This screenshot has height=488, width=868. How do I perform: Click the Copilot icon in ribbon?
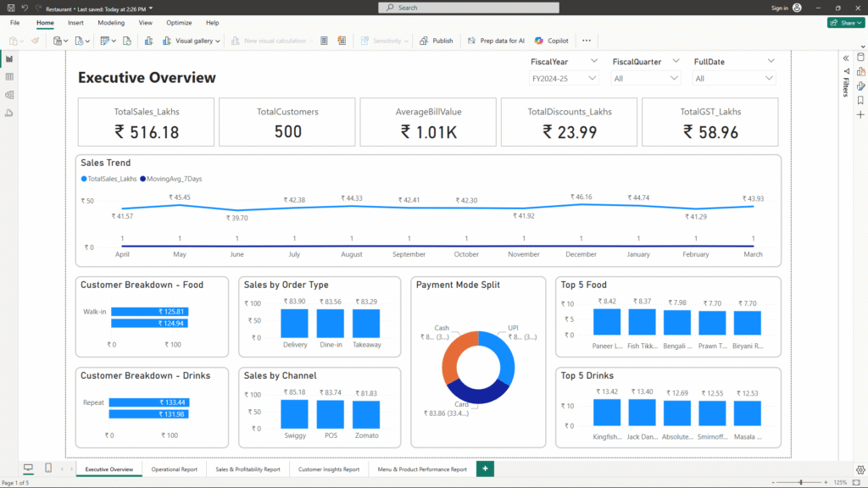coord(552,41)
